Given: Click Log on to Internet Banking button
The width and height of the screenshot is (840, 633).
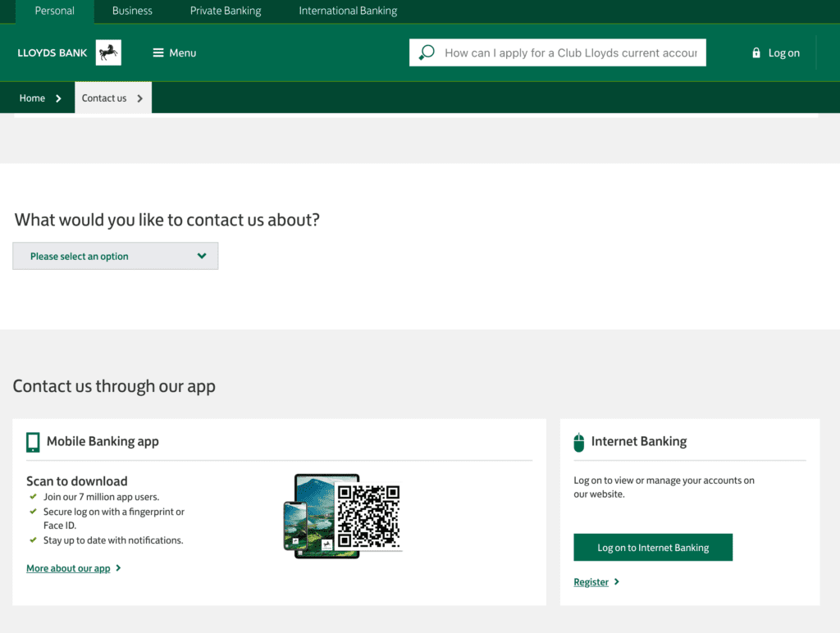Looking at the screenshot, I should [653, 547].
